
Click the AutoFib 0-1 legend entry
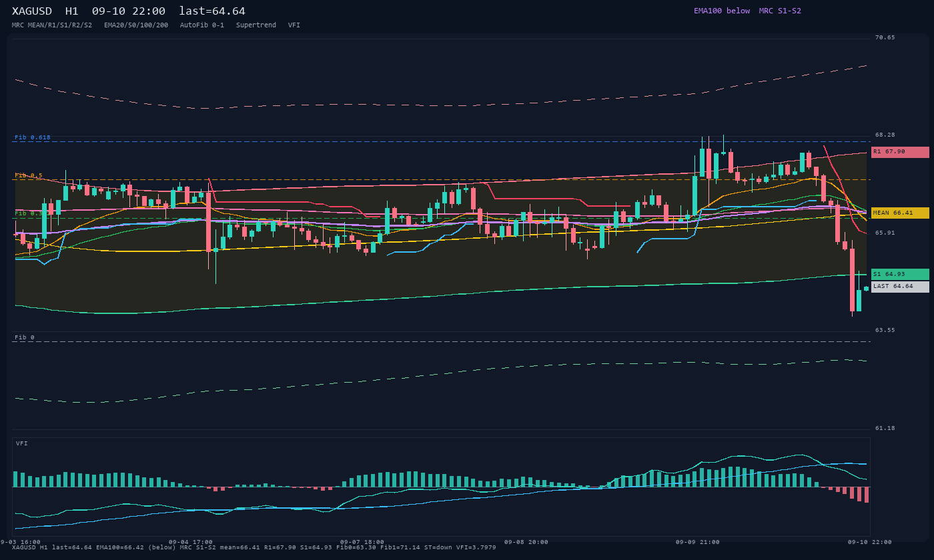coord(202,25)
